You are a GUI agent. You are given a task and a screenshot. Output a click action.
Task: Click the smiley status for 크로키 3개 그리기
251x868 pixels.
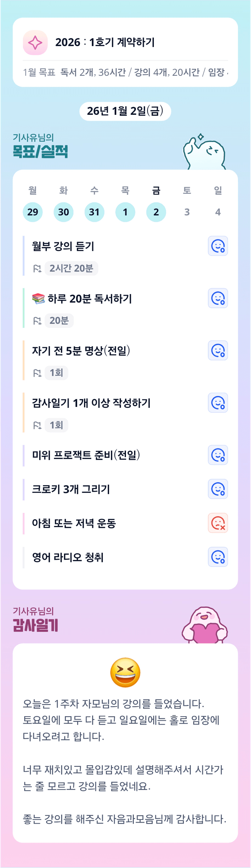(218, 489)
